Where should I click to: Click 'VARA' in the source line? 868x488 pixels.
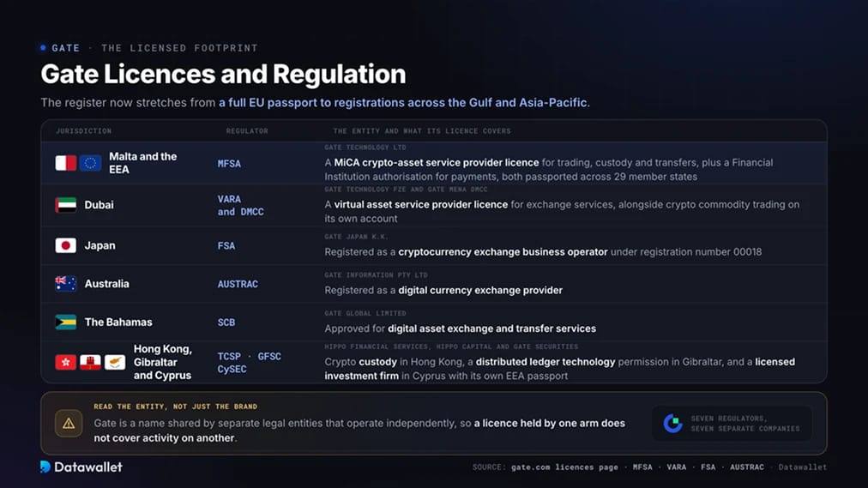677,467
